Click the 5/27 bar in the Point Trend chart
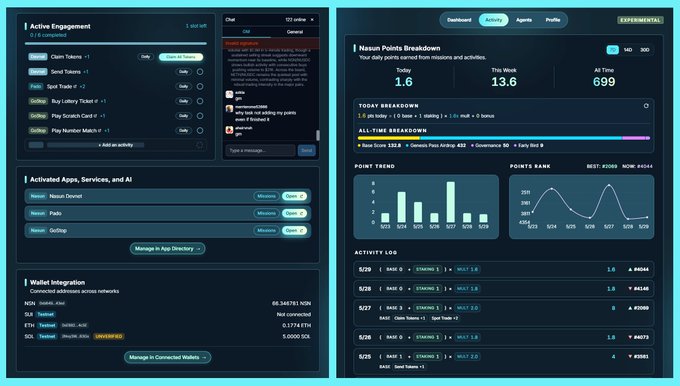Viewport: 680px width, 386px height. coord(451,202)
